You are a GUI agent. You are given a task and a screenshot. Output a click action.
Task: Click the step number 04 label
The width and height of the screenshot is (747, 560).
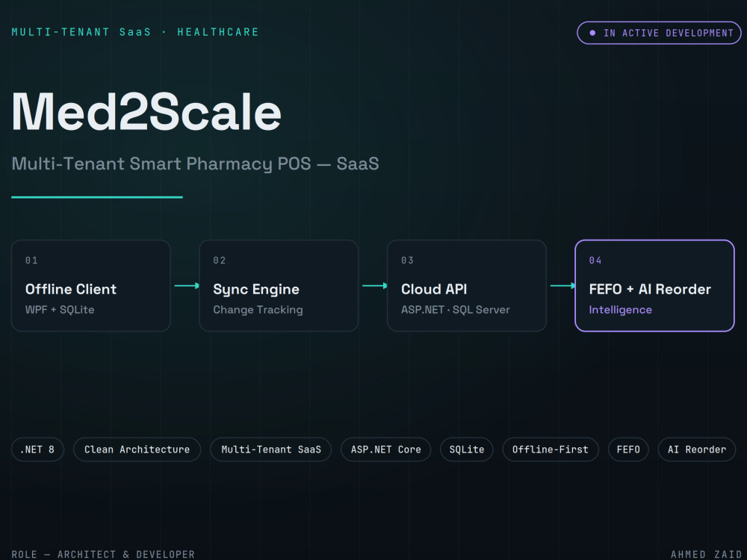595,261
